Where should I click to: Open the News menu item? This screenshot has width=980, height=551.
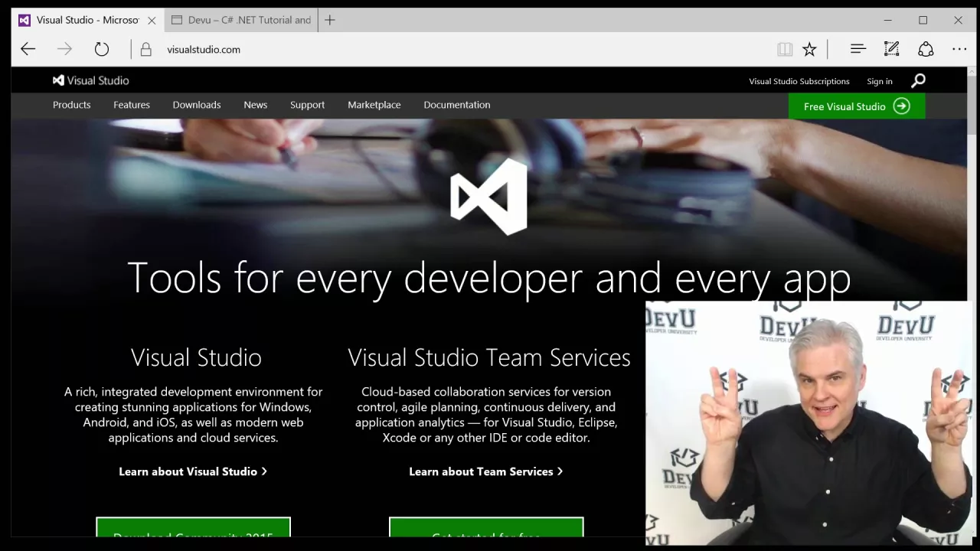[256, 105]
